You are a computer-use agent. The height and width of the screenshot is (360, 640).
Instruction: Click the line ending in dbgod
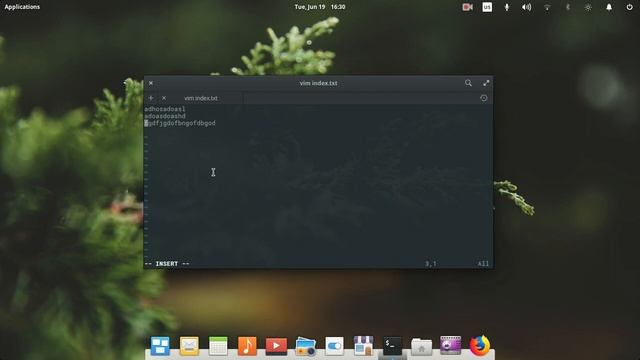(180, 123)
